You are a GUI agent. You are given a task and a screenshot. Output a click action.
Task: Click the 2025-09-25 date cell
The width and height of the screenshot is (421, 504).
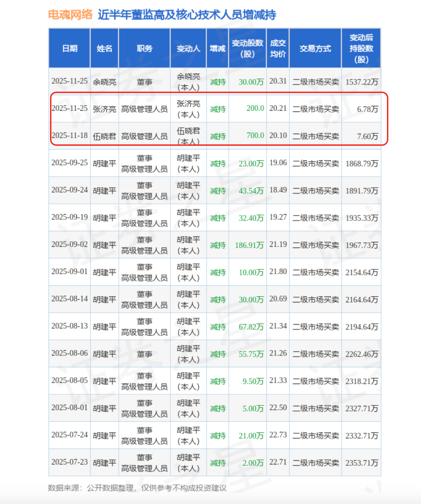[x=69, y=162]
